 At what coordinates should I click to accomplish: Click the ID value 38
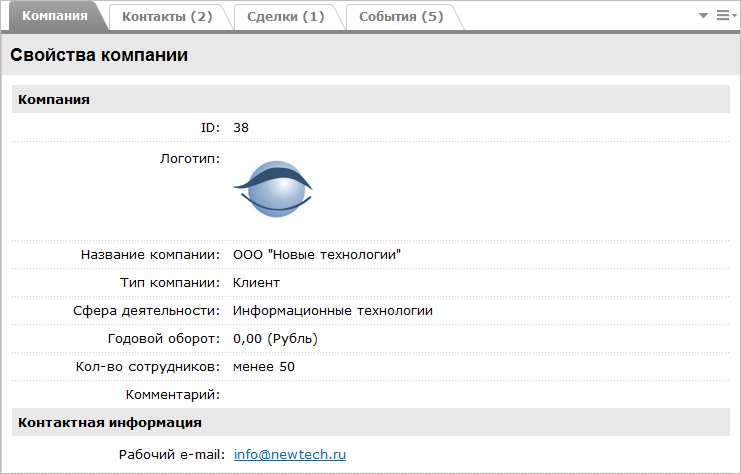pyautogui.click(x=241, y=127)
